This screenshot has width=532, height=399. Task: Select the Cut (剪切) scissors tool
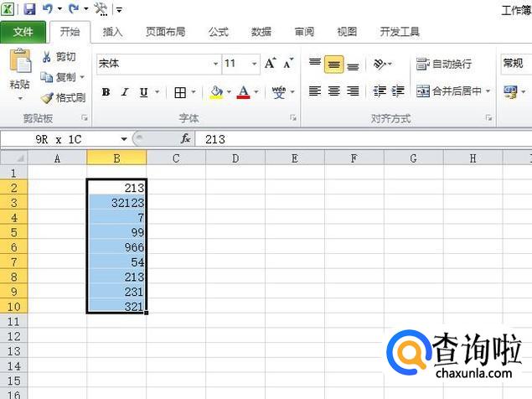coord(59,57)
